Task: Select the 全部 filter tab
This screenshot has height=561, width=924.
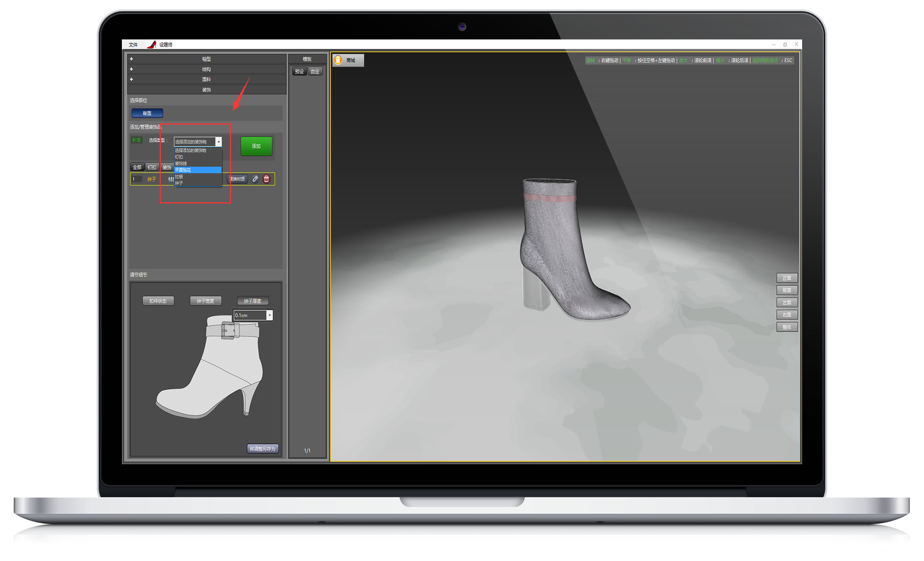Action: pos(137,167)
